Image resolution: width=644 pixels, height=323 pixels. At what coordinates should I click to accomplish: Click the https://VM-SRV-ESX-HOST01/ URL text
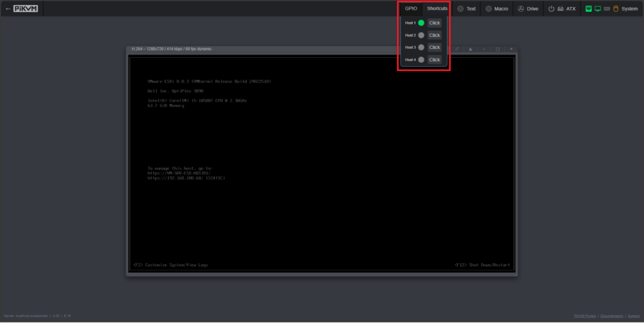[179, 173]
